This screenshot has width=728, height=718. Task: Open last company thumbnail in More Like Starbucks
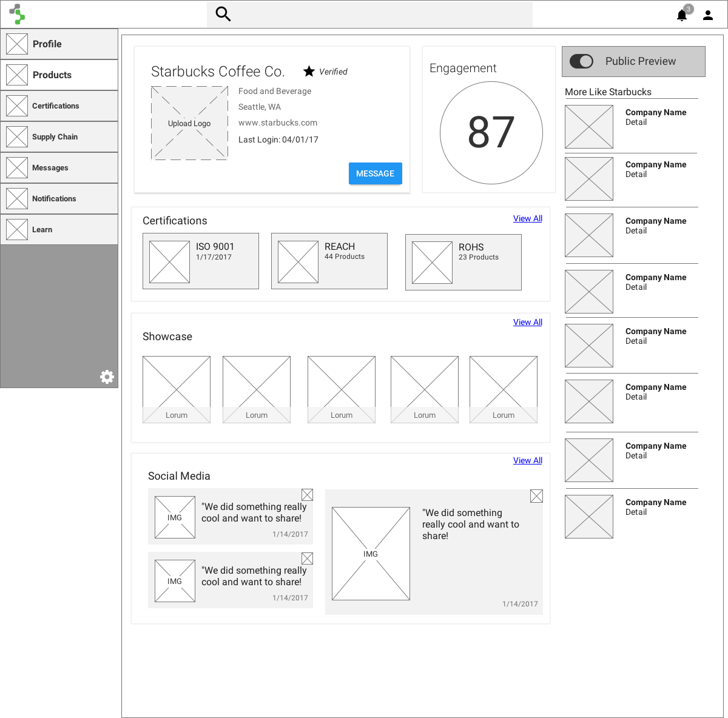(589, 517)
